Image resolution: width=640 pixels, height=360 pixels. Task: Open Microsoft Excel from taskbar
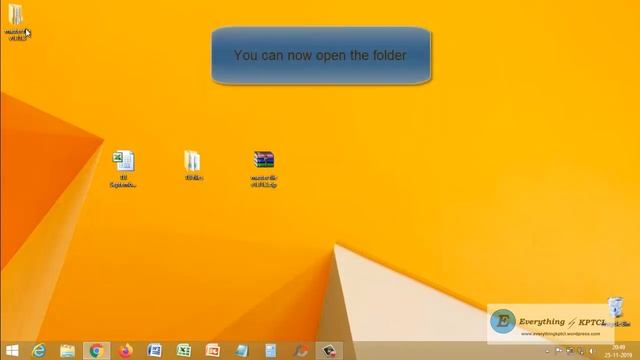(x=184, y=351)
